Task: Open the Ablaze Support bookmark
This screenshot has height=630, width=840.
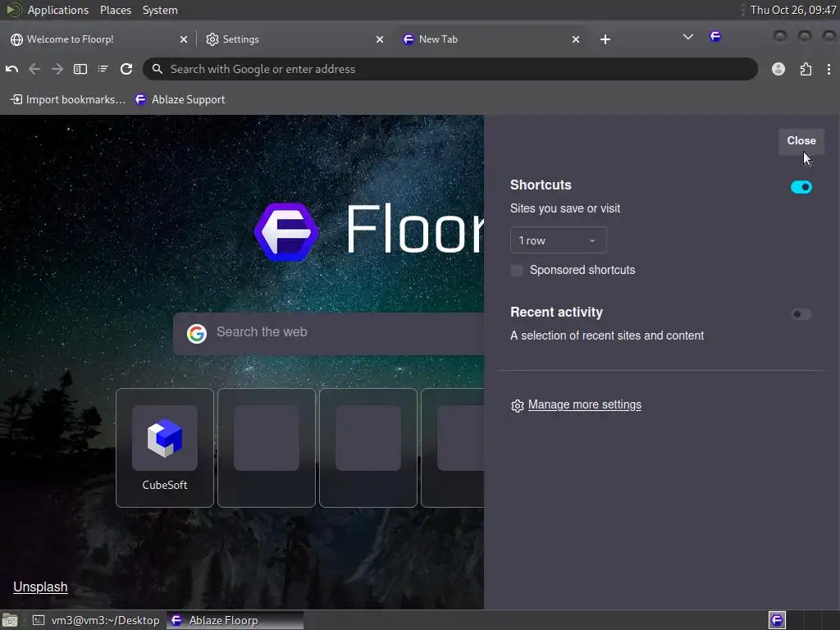Action: tap(180, 99)
